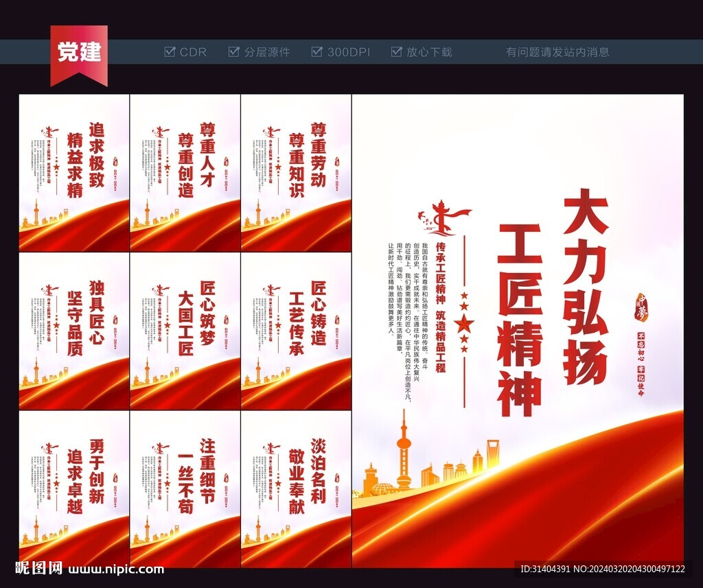Open the 尊重劳动 尊重知识 poster thumbnail
703x588 pixels.
pos(296,172)
